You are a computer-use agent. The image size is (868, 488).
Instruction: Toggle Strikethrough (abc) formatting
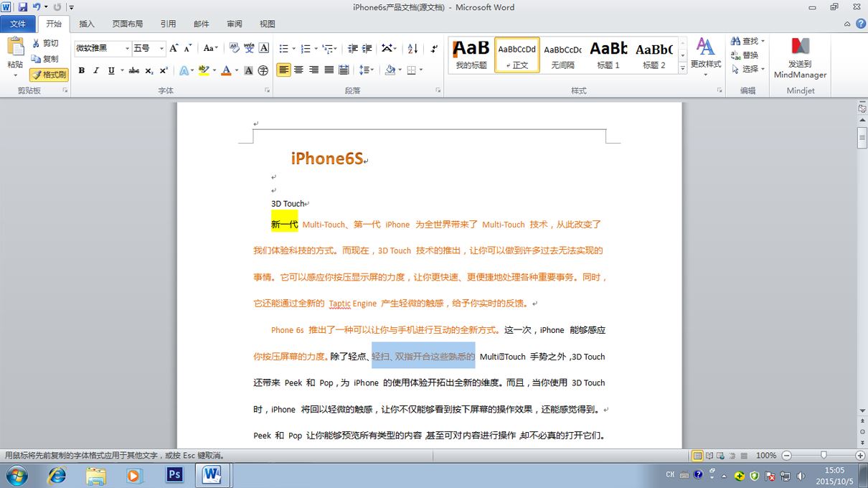(134, 70)
